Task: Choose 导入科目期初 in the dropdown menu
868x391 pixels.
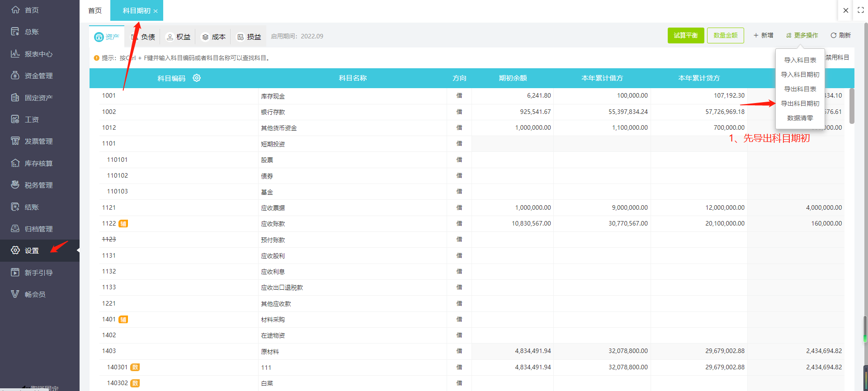Action: (800, 75)
